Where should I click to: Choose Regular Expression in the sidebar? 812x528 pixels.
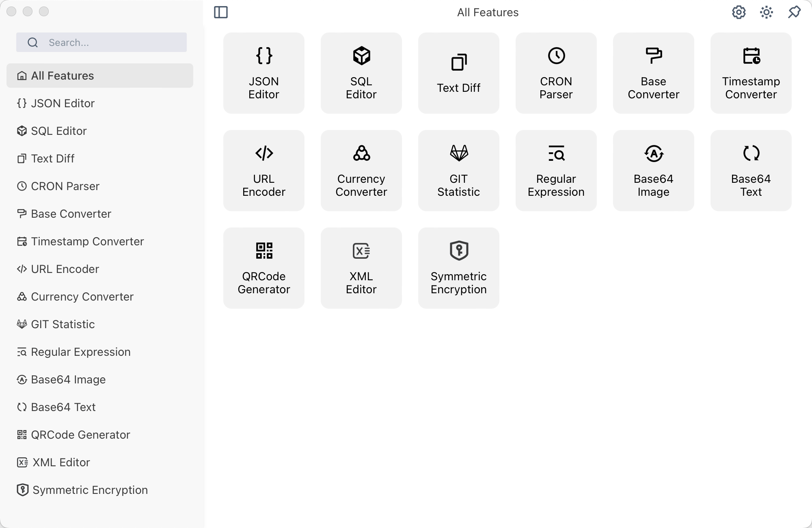[x=80, y=352]
